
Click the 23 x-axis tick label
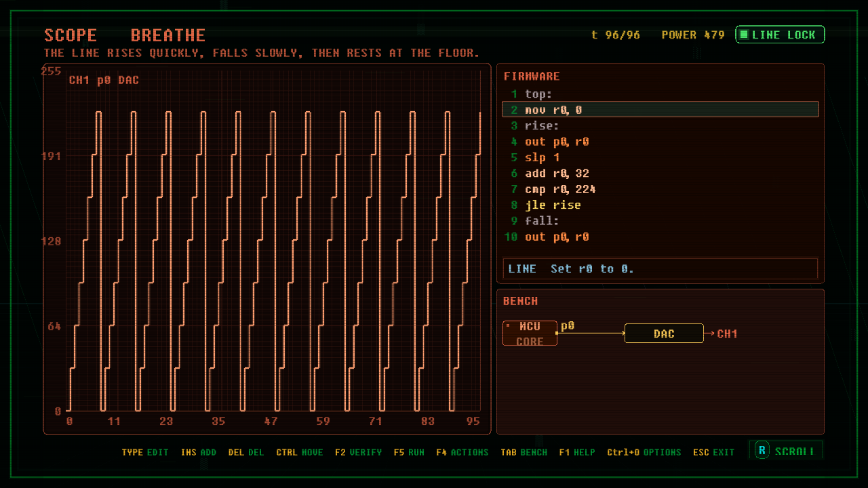(166, 422)
